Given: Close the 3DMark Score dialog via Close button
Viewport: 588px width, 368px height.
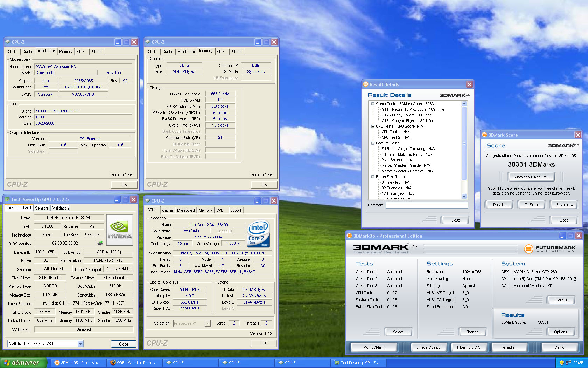Looking at the screenshot, I should (564, 220).
